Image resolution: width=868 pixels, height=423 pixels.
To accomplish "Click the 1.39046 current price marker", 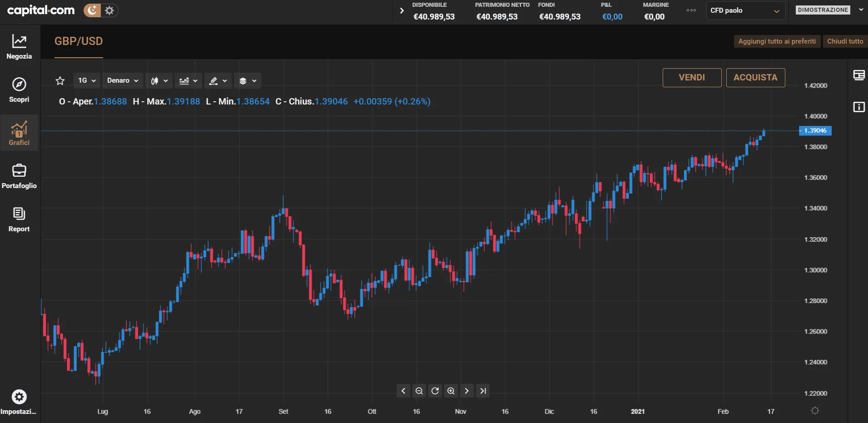I will coord(815,131).
